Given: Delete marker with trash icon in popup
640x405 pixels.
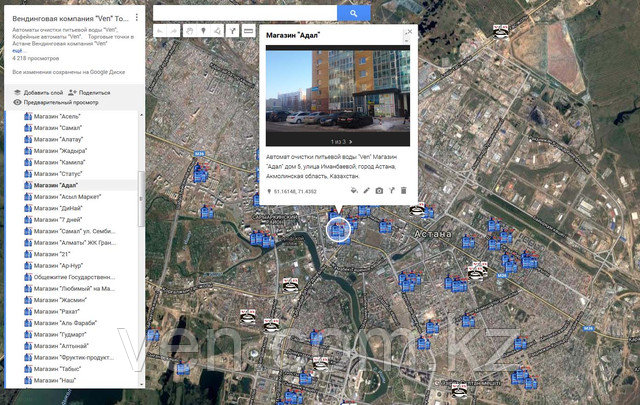Looking at the screenshot, I should click(x=404, y=191).
